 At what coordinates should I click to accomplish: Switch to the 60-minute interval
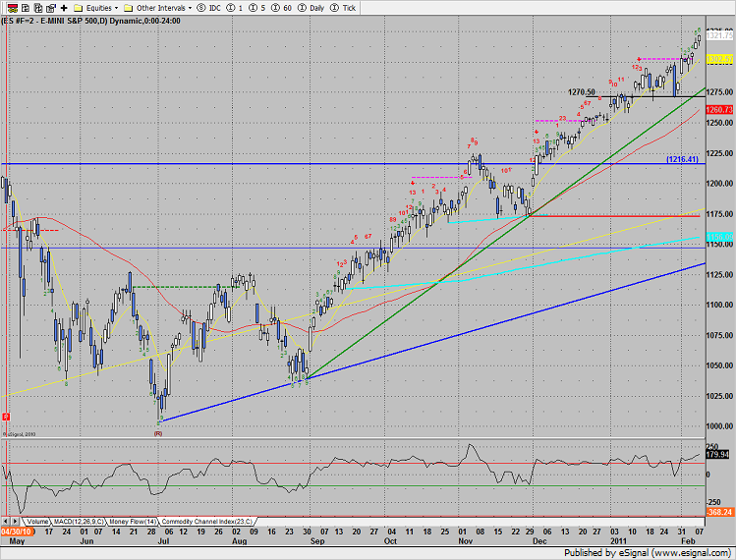281,8
